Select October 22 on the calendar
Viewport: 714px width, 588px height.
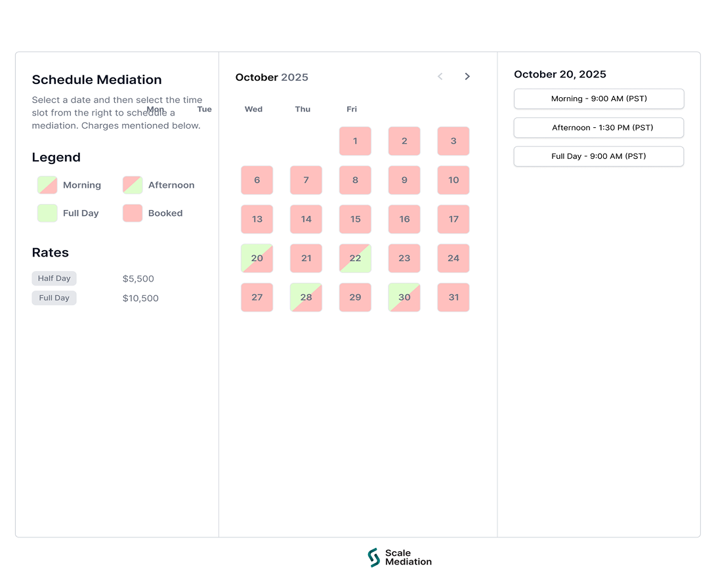[x=355, y=259]
